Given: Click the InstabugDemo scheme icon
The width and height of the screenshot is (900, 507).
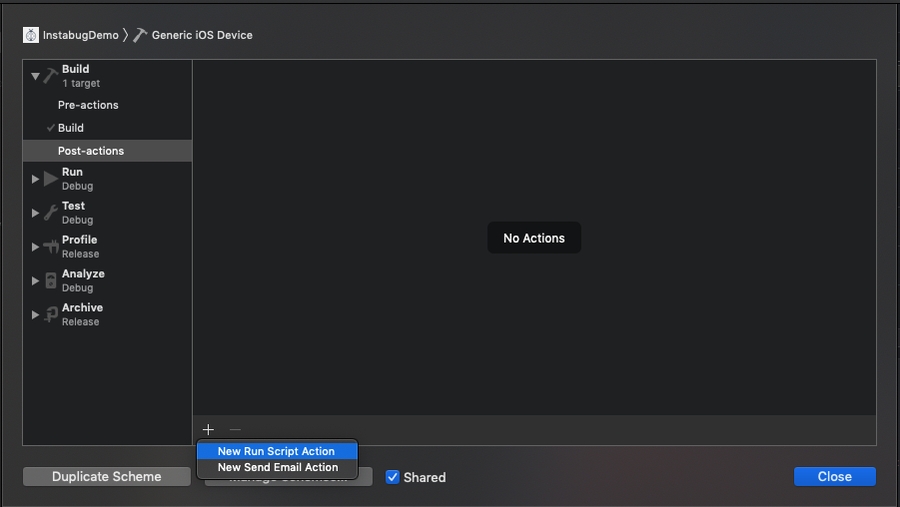Looking at the screenshot, I should pos(31,35).
